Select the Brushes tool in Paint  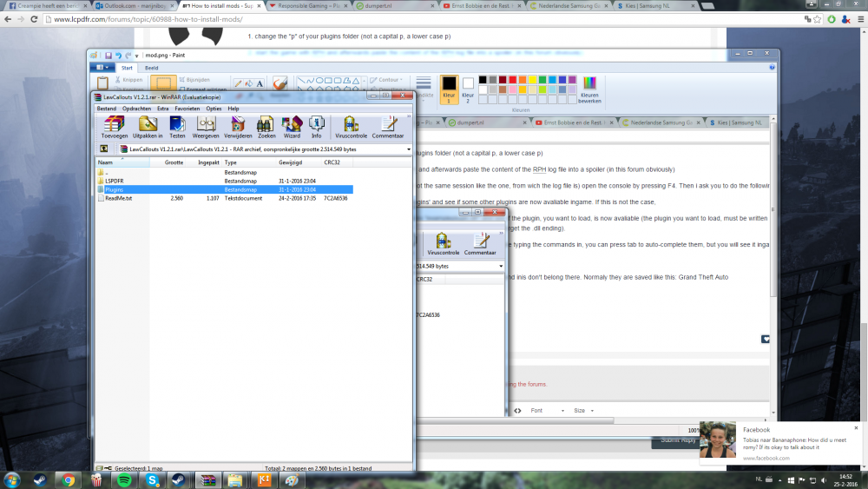tap(280, 83)
